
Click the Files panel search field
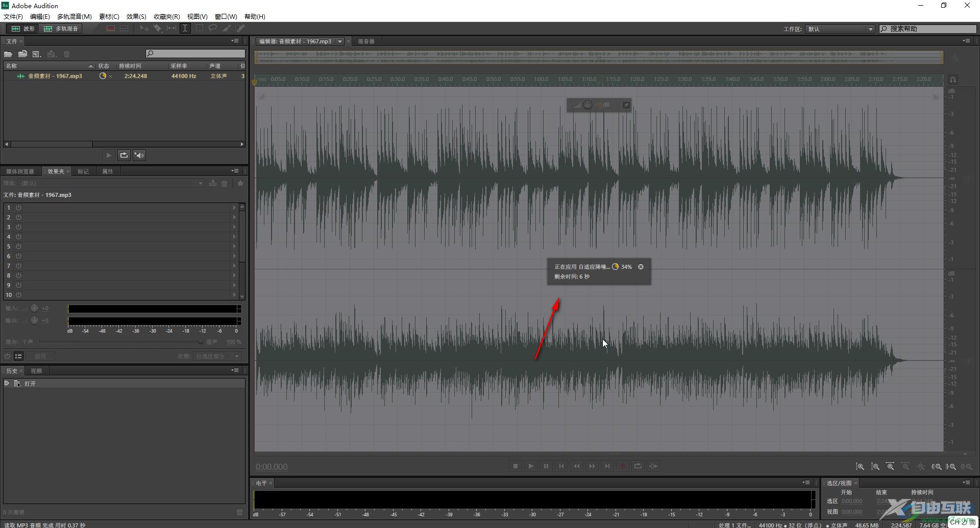[195, 54]
